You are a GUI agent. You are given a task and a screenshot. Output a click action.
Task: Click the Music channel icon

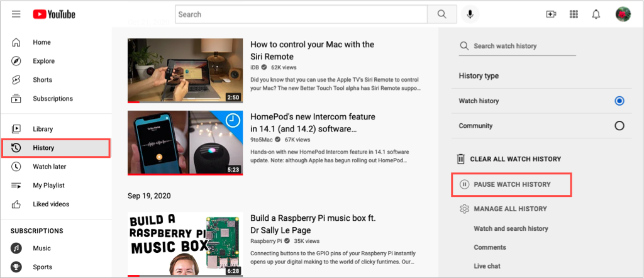pyautogui.click(x=16, y=248)
